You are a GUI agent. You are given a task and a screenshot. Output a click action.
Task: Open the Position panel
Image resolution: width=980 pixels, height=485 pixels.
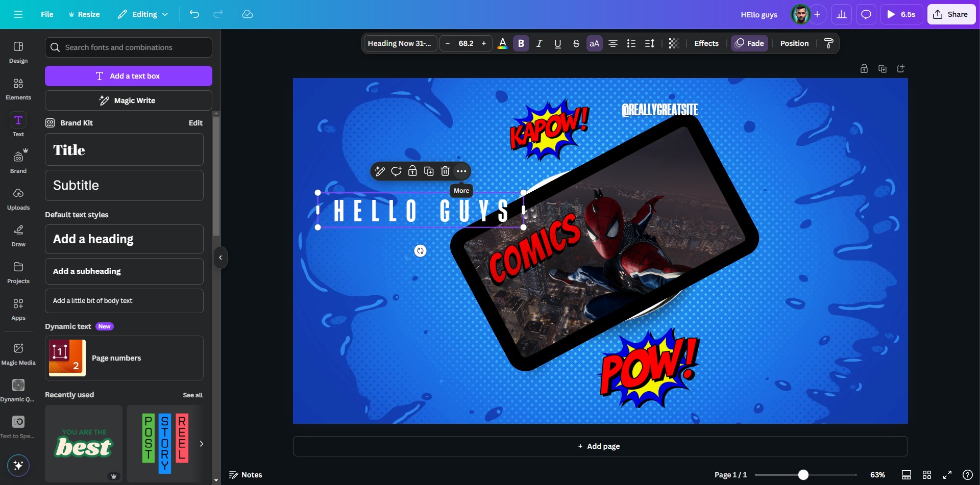click(794, 43)
